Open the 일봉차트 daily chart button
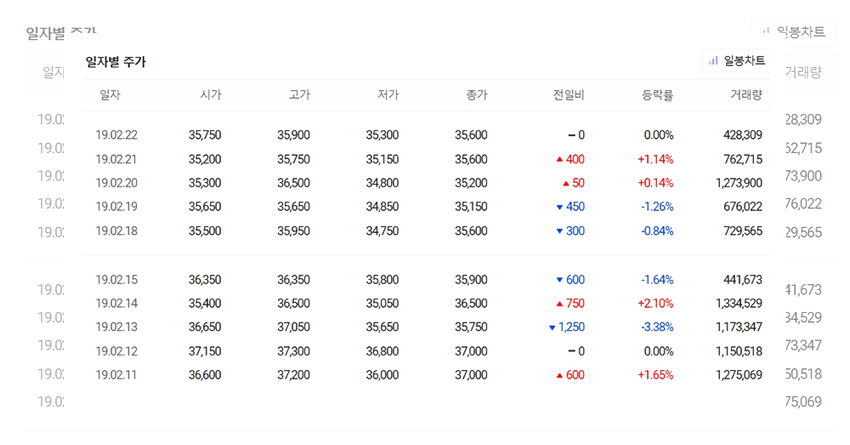The width and height of the screenshot is (850, 445). pyautogui.click(x=737, y=61)
